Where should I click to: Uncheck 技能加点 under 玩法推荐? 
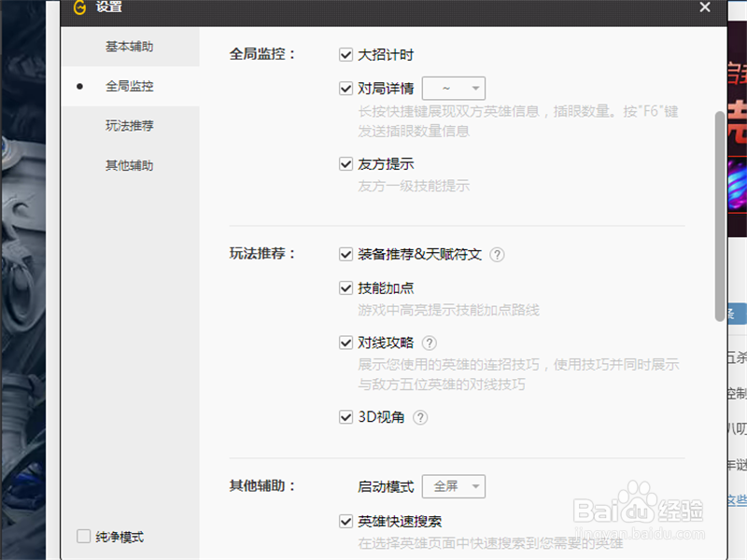pyautogui.click(x=345, y=287)
